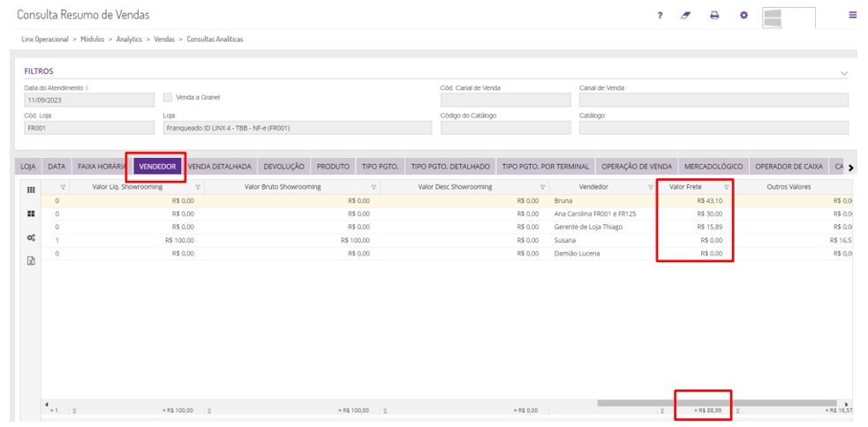Go to Linx Operacional breadcrumb
Image resolution: width=868 pixels, height=427 pixels.
click(45, 40)
